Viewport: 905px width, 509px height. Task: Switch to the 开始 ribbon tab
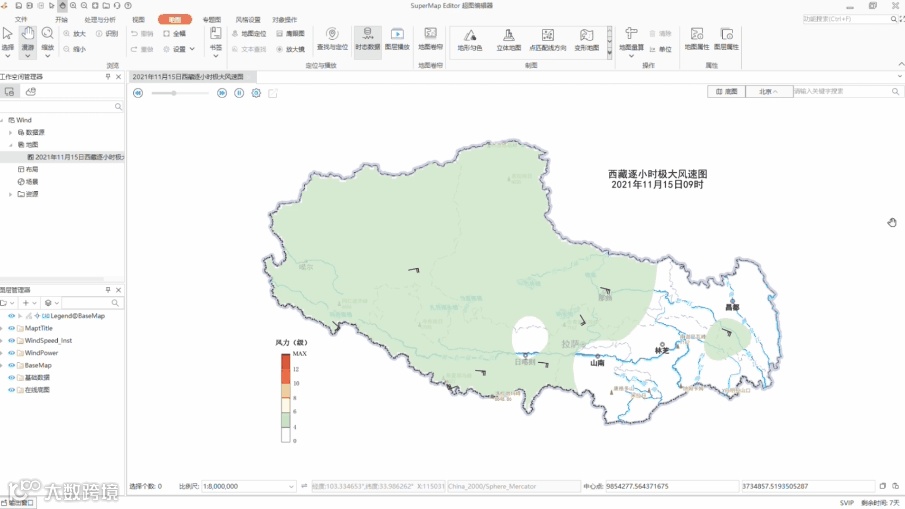61,20
